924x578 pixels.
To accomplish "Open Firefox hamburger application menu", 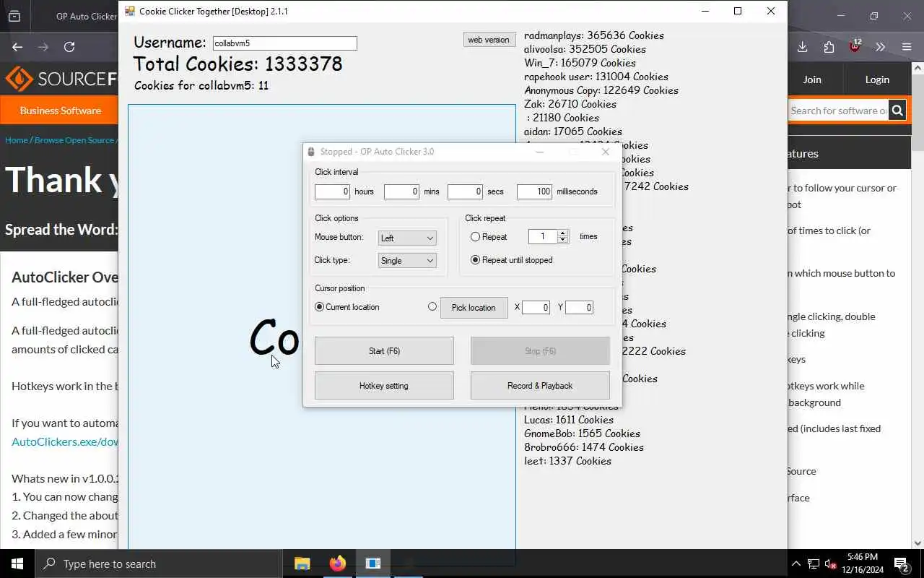I will pos(906,47).
